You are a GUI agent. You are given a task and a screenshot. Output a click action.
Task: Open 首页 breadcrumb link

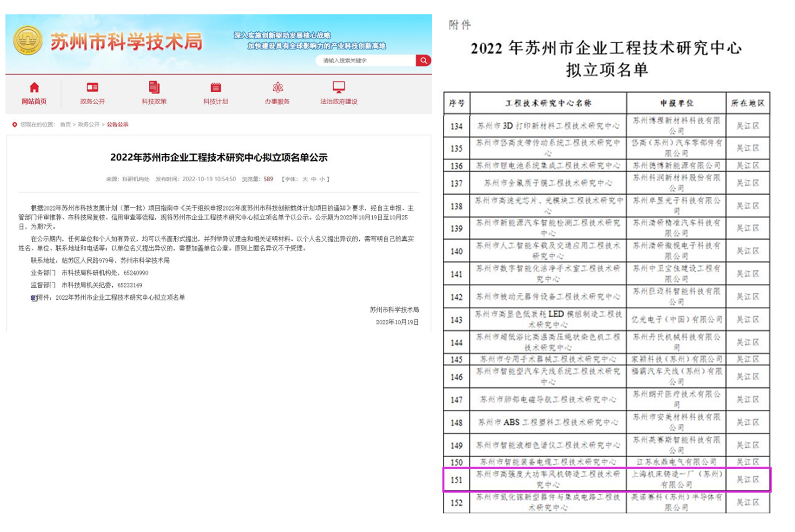[x=65, y=124]
